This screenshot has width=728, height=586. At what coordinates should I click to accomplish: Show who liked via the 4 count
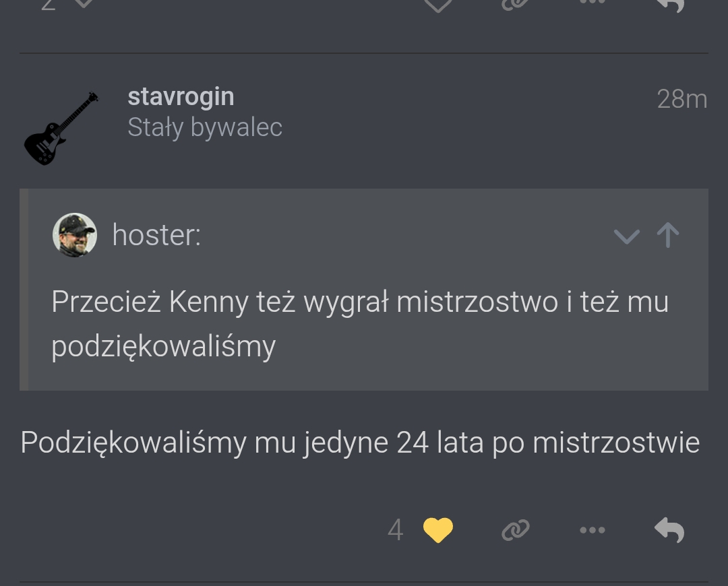click(x=396, y=530)
